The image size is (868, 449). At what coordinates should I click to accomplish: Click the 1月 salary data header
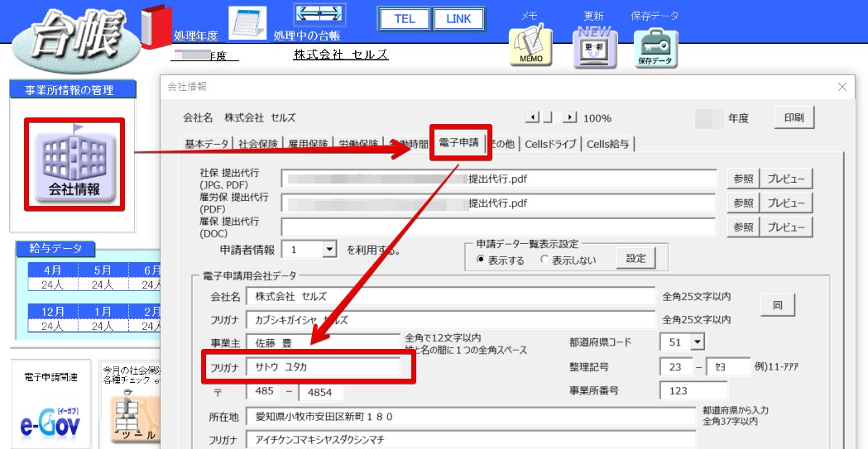(103, 312)
